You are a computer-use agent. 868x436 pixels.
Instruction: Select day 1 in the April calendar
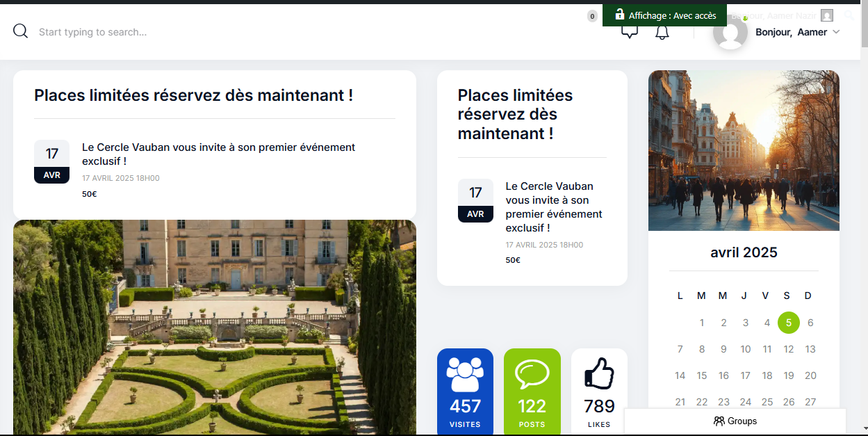(x=702, y=323)
